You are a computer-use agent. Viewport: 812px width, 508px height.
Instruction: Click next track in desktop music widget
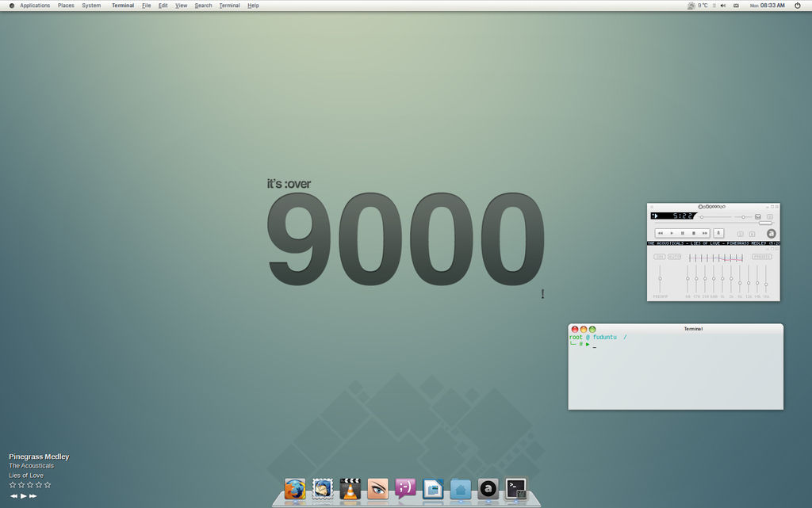(x=33, y=496)
